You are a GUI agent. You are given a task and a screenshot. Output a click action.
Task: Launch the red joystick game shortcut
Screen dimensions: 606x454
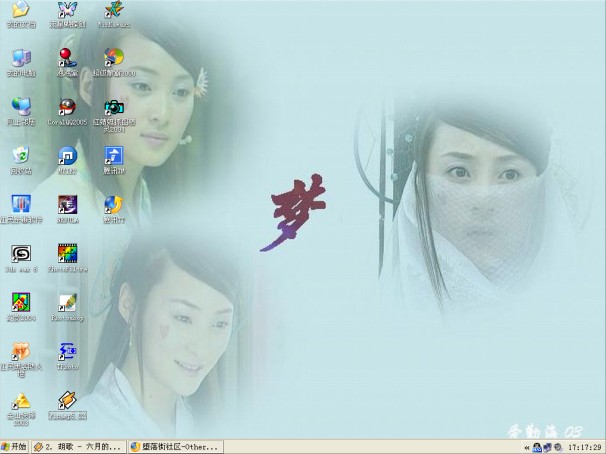67,57
